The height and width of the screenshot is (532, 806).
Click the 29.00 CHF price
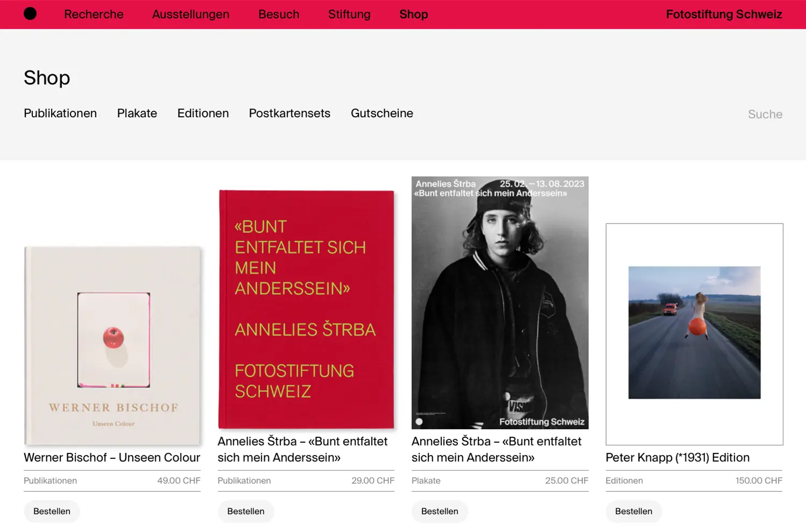[373, 480]
